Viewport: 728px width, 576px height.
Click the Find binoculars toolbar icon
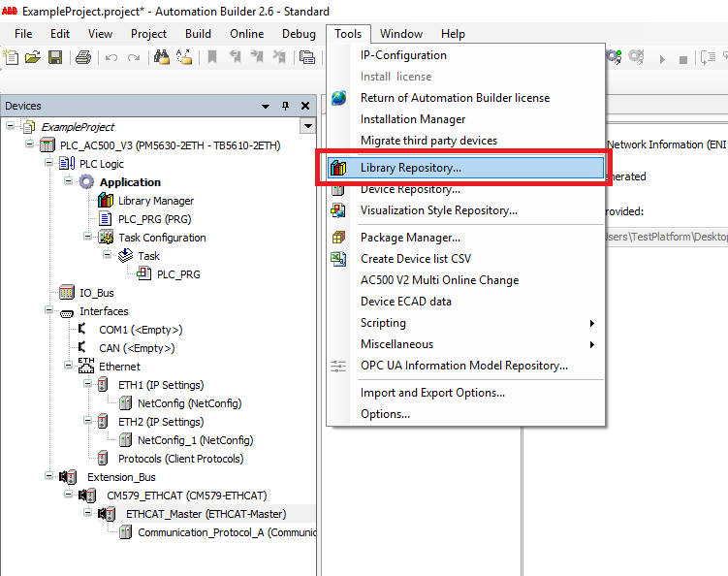pos(162,57)
